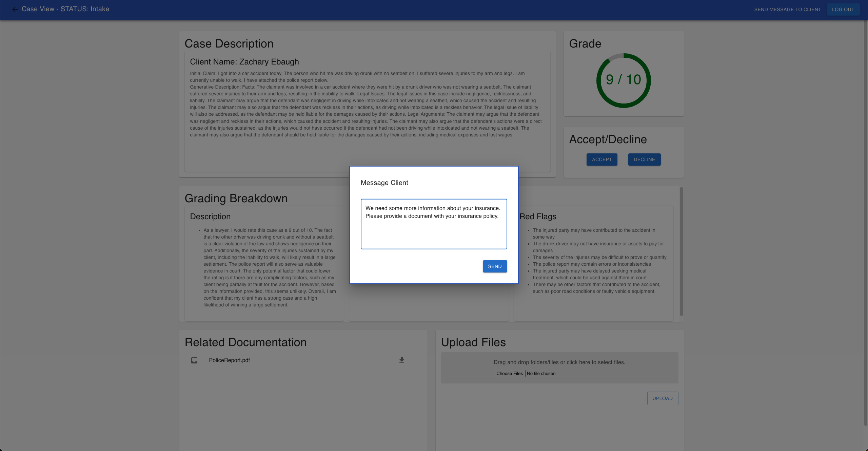Click the Red Flags heading

coord(538,217)
